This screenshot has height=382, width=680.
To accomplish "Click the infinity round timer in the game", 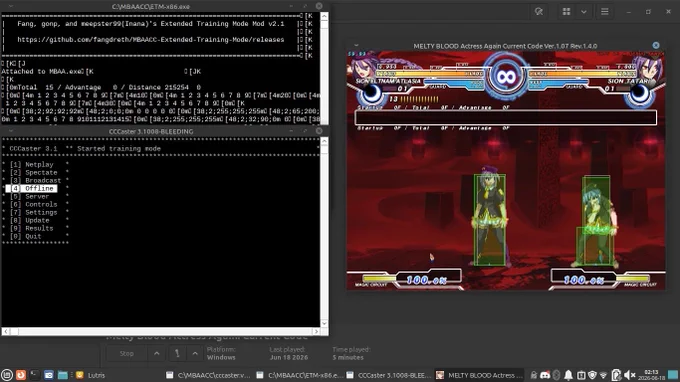I will point(506,77).
